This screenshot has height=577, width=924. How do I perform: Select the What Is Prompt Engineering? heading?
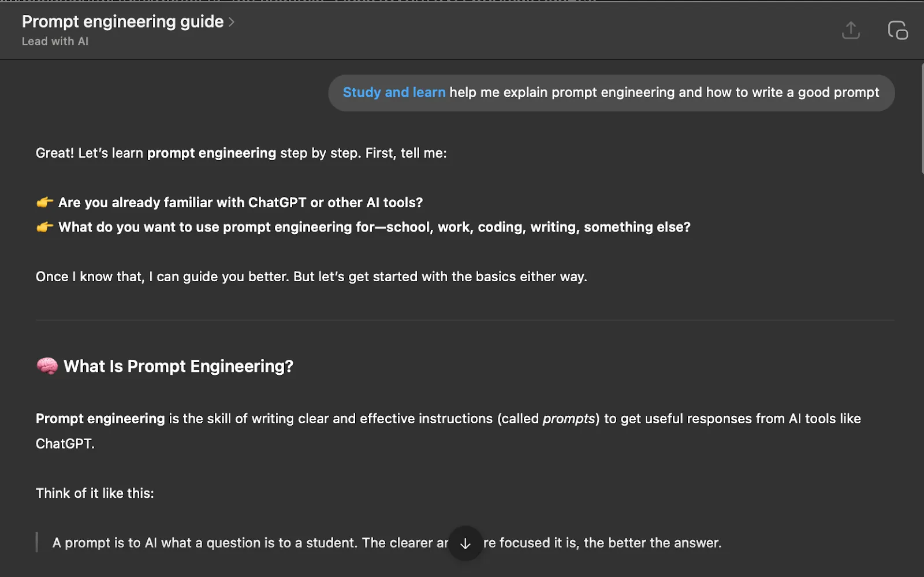[x=178, y=366]
